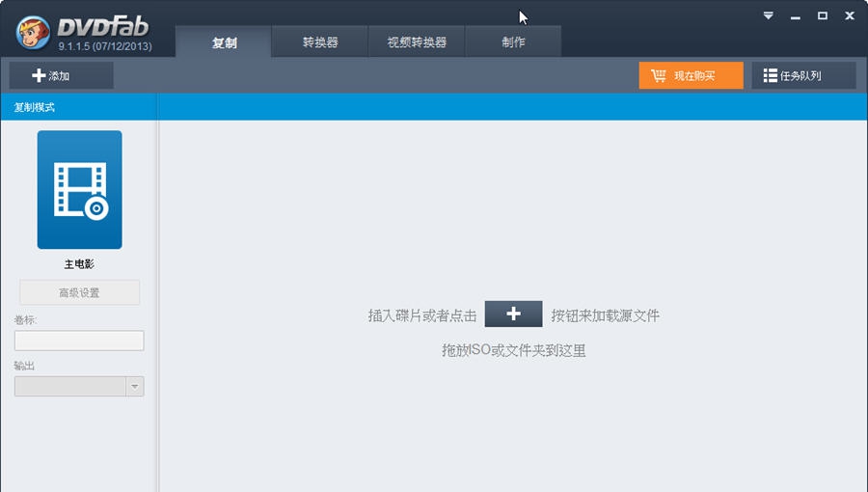
Task: Switch to the 复制 tab
Action: pos(224,42)
